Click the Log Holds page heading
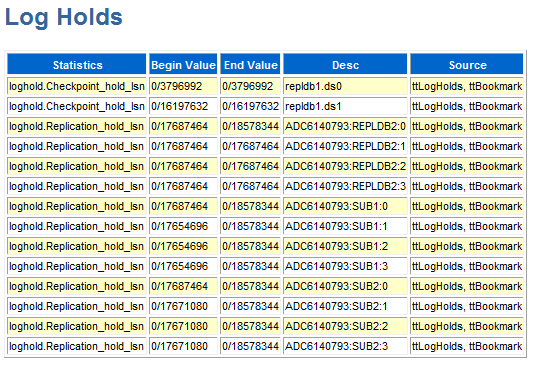 pyautogui.click(x=64, y=17)
